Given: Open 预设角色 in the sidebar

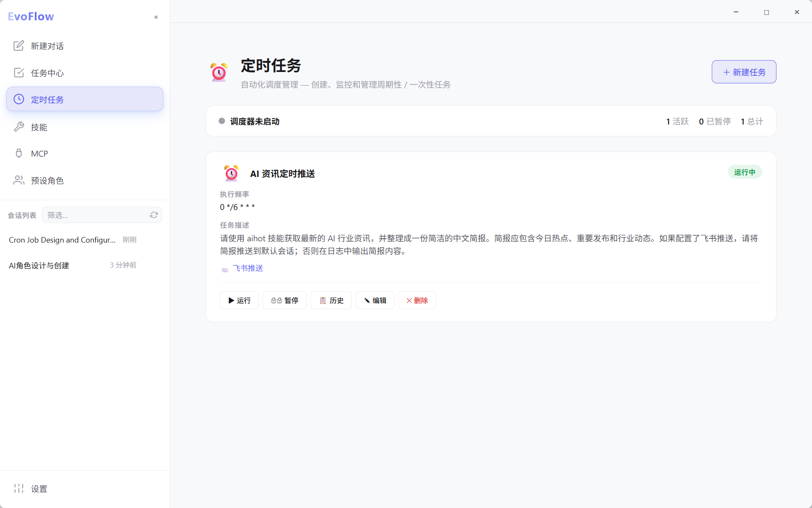Looking at the screenshot, I should click(x=85, y=180).
